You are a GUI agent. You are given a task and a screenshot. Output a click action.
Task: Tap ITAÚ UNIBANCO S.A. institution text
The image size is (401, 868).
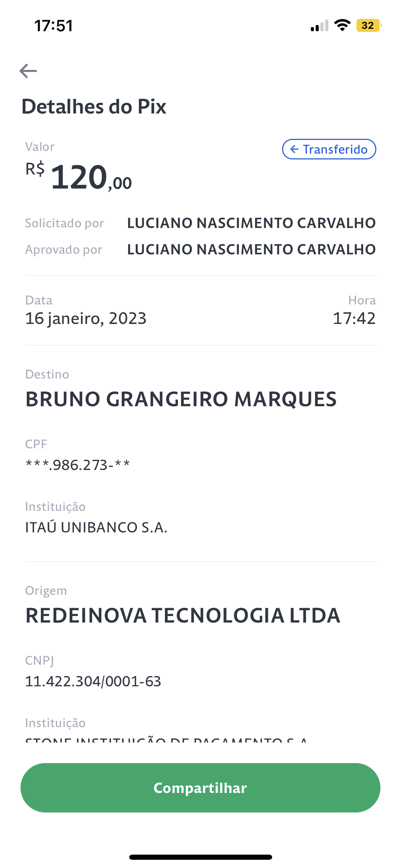[x=96, y=527]
